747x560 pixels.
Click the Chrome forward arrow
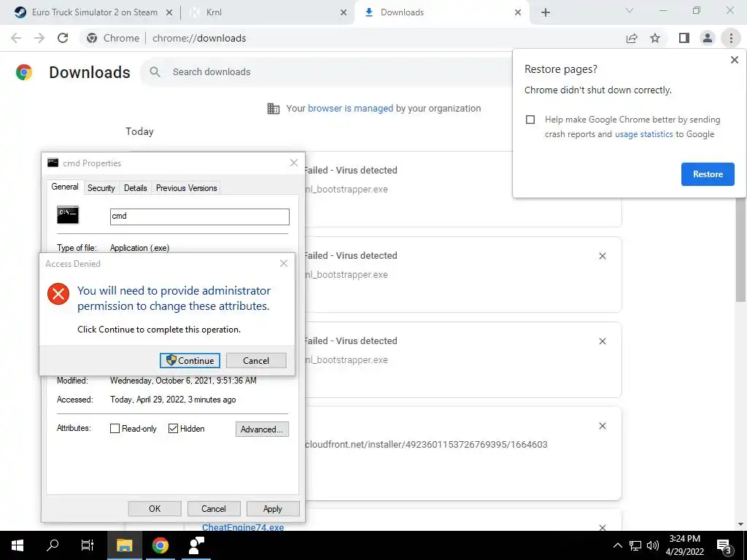(39, 38)
